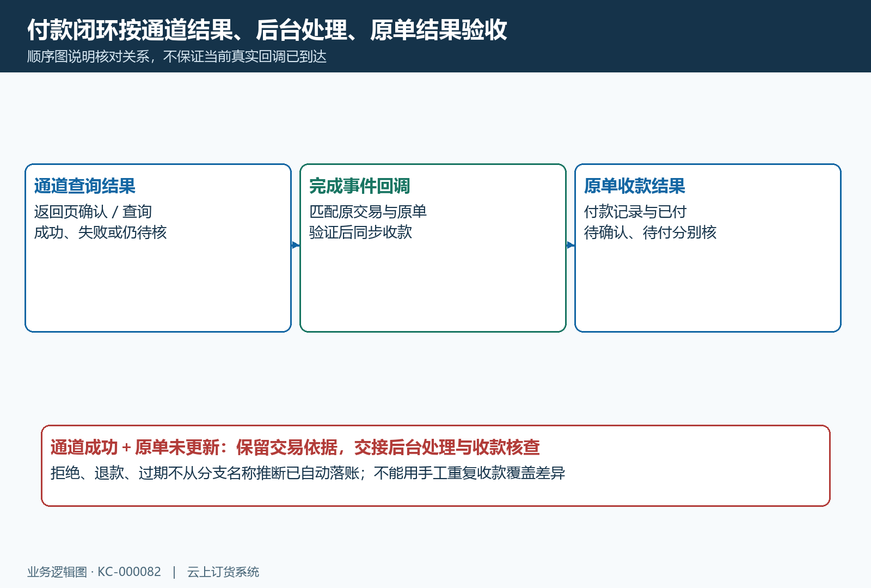
Task: Click the footer text 云上订货系统
Action: pos(223,572)
